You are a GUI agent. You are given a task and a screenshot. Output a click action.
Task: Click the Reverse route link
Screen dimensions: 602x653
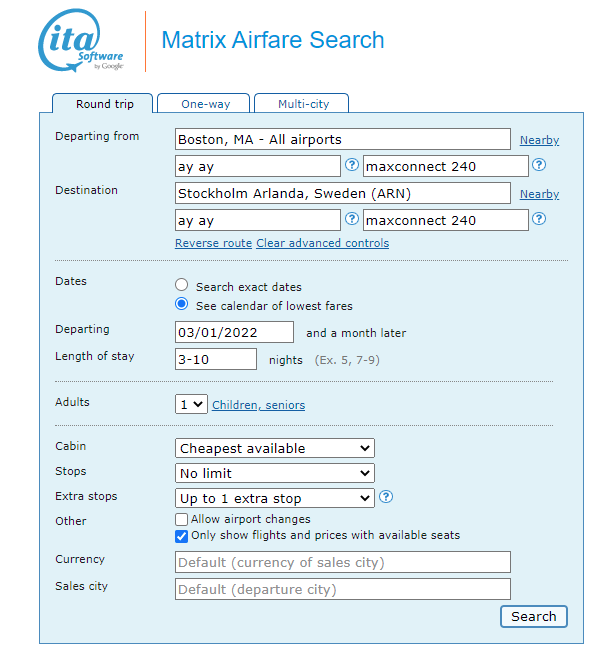click(213, 243)
